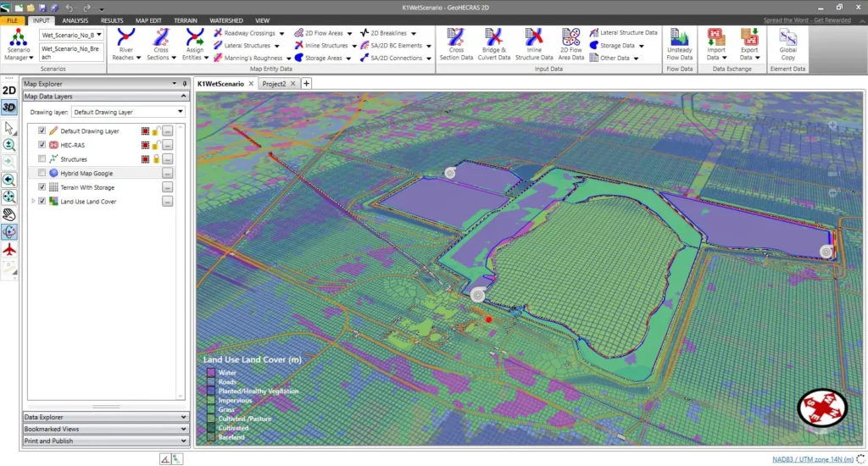
Task: Enable the Hybrid Map Google layer
Action: coord(42,173)
